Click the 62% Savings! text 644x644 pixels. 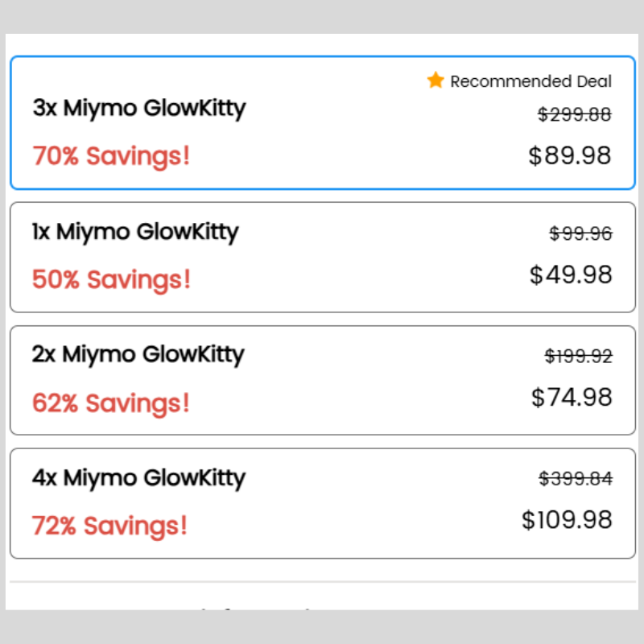[111, 402]
